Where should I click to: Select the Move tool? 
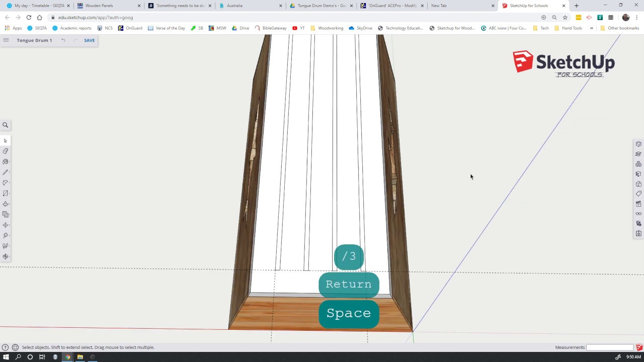click(6, 225)
